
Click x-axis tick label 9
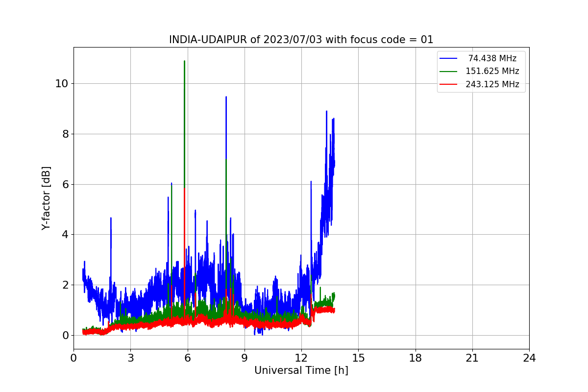[x=245, y=358]
